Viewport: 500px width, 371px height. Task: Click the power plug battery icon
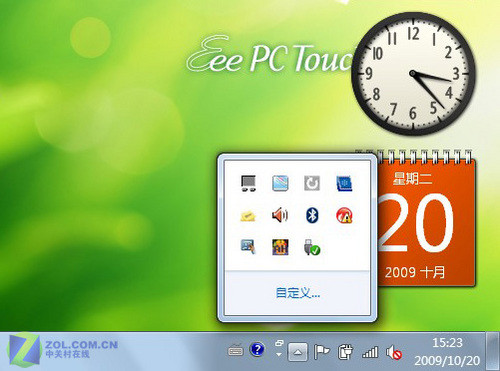pyautogui.click(x=346, y=352)
